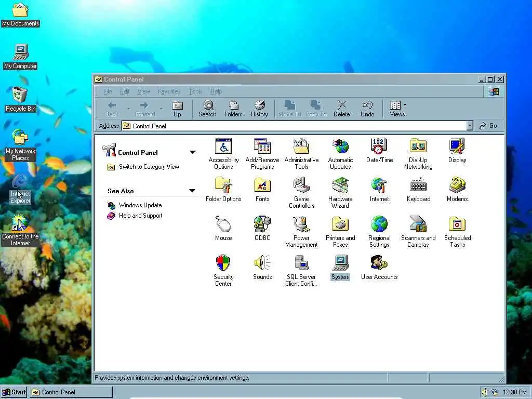The width and height of the screenshot is (532, 399).
Task: Open Add/Remove Programs
Action: 262,154
